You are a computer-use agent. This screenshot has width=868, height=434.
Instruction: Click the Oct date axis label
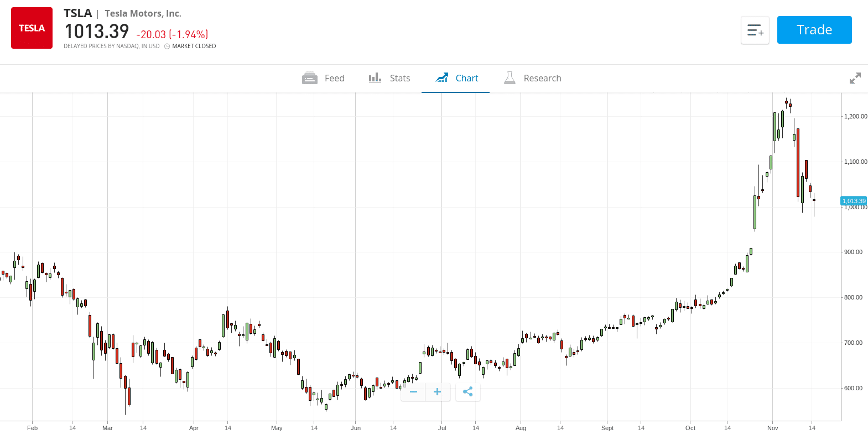[690, 428]
